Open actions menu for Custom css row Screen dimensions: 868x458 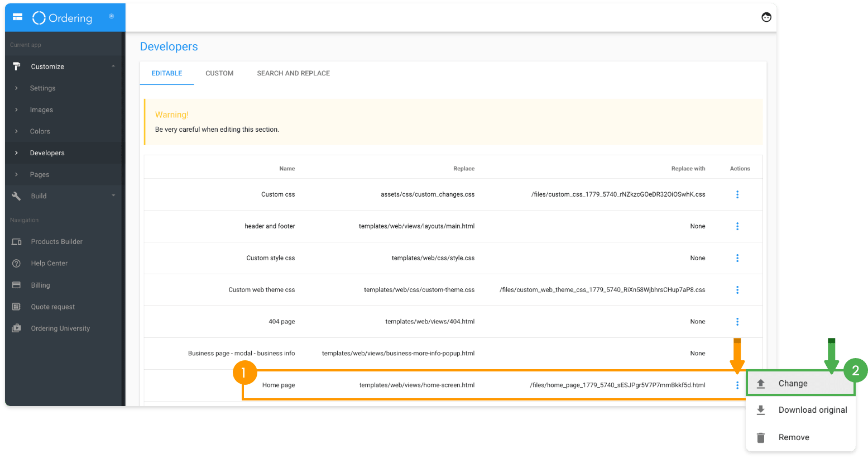pyautogui.click(x=737, y=194)
